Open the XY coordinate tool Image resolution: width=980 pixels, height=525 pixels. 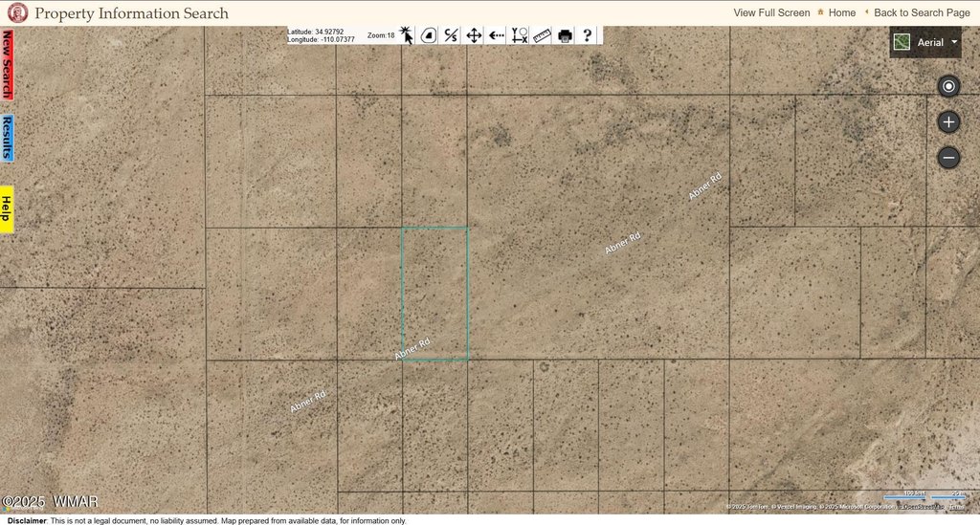(520, 35)
